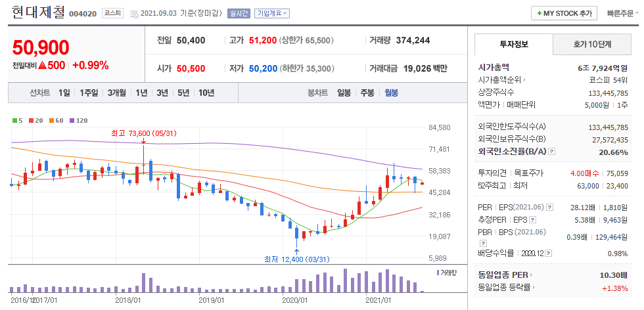Click the 최저 12,400 low-point arrow marker

click(x=296, y=252)
